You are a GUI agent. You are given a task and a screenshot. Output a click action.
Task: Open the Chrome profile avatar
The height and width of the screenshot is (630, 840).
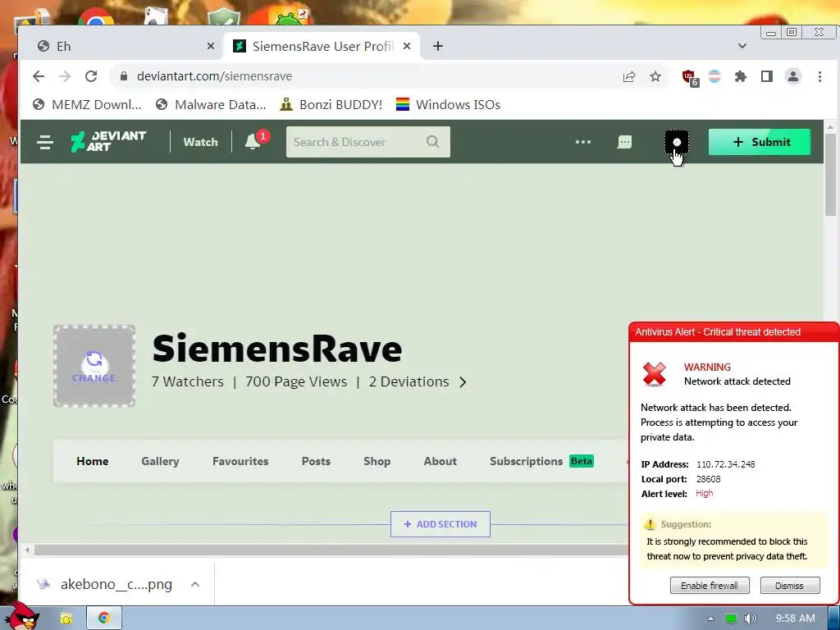(793, 76)
